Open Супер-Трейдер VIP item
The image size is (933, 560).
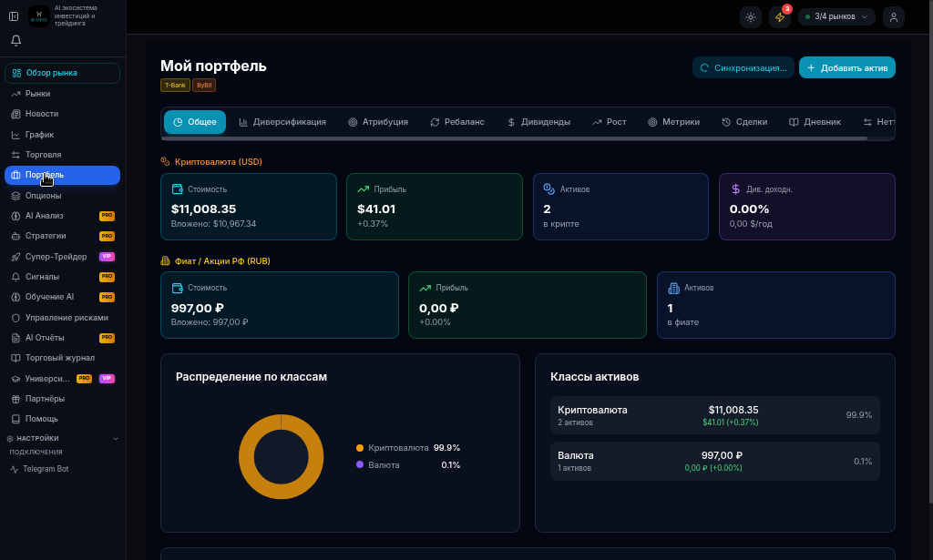tap(63, 257)
